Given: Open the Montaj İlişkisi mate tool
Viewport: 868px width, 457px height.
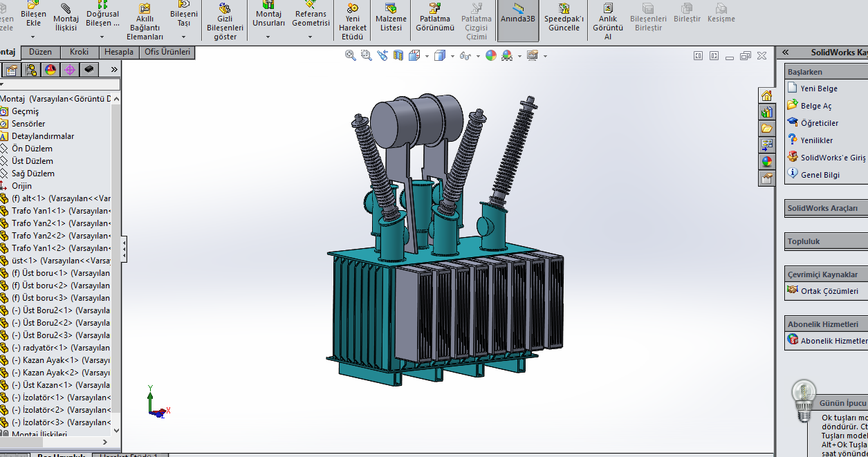Looking at the screenshot, I should [66, 18].
